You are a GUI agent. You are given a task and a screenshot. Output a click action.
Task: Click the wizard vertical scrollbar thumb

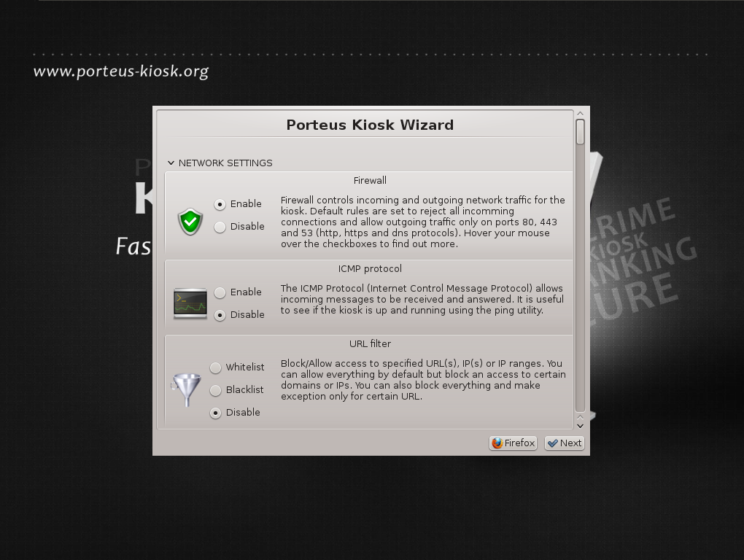[x=580, y=131]
